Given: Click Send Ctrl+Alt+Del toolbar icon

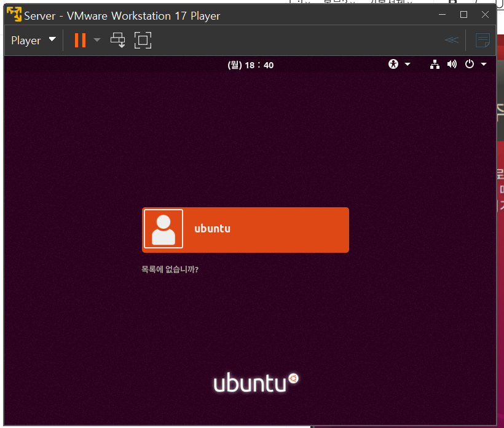Looking at the screenshot, I should (x=117, y=40).
